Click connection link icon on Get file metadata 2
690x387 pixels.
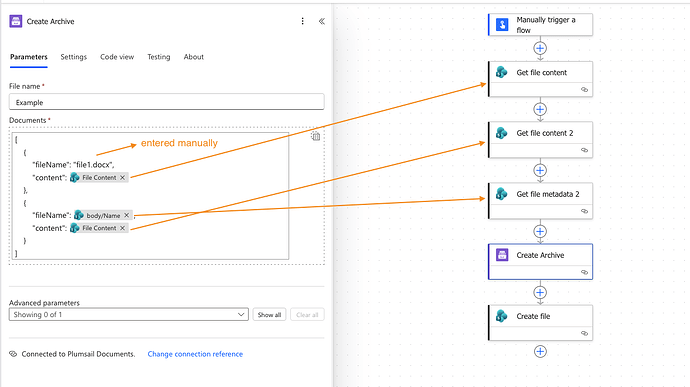pyautogui.click(x=584, y=211)
